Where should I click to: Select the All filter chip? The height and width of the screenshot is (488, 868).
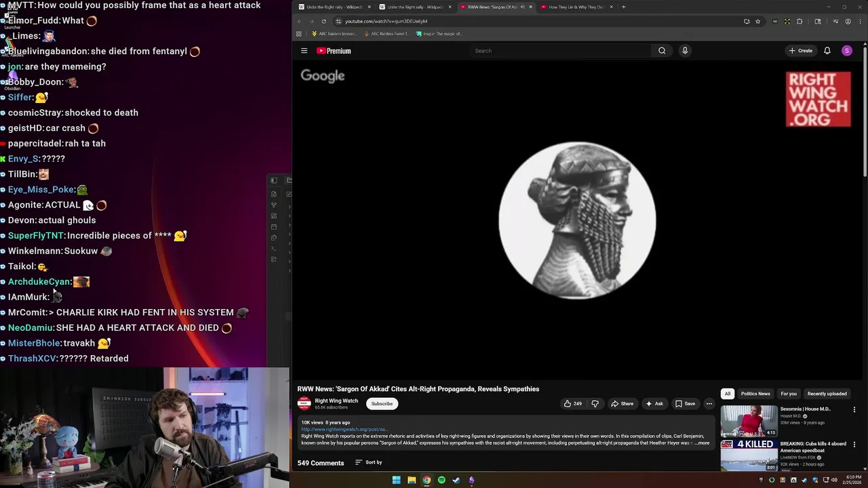[727, 394]
